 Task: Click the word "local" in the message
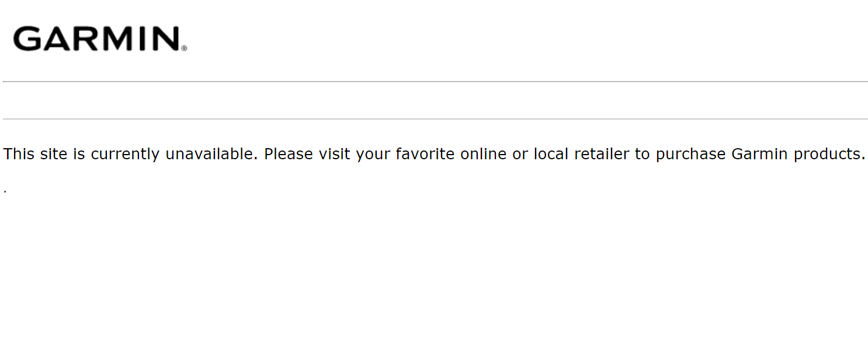[551, 154]
